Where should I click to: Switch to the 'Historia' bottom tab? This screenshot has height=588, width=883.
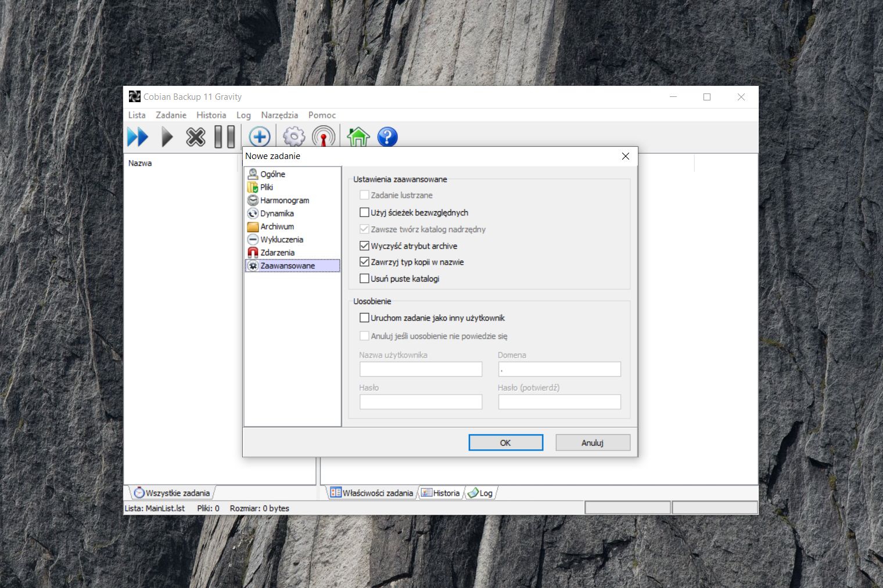pos(441,493)
